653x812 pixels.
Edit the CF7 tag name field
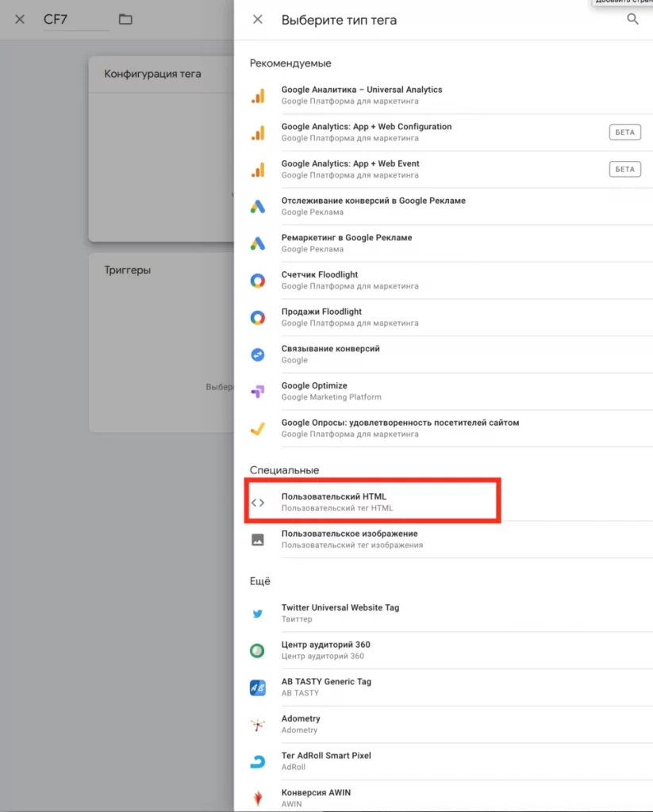tap(76, 20)
